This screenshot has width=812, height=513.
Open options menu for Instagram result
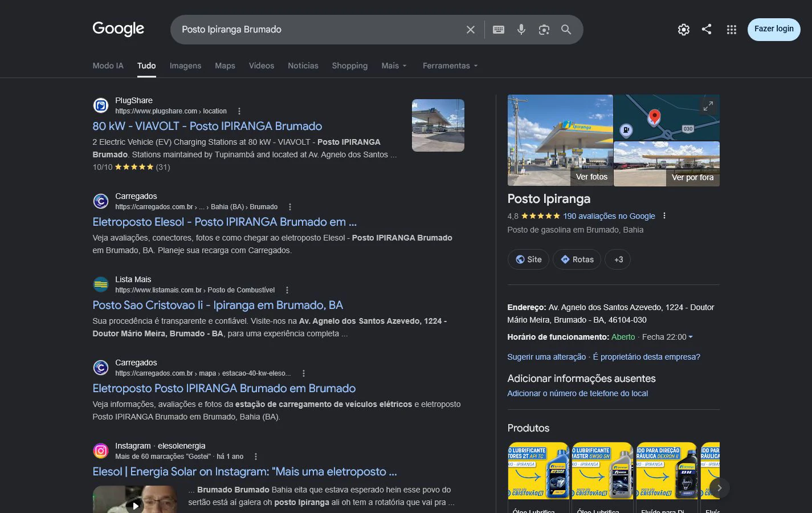[256, 457]
